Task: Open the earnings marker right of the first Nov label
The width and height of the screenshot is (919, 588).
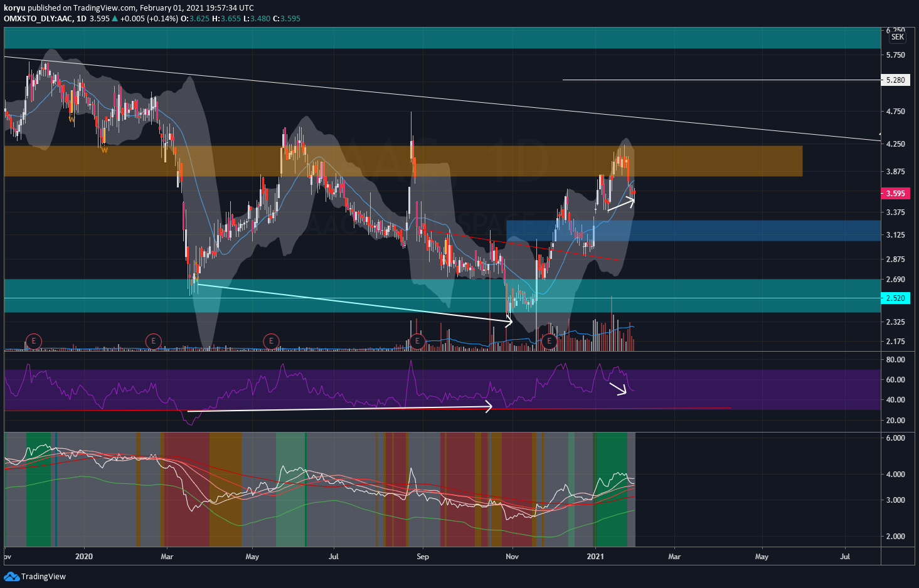Action: [x=550, y=341]
